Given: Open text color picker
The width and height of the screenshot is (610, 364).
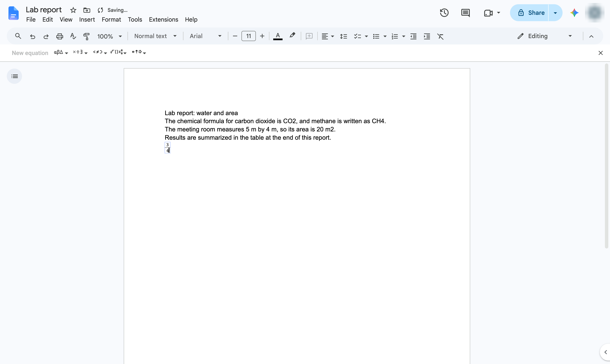Looking at the screenshot, I should tap(278, 36).
